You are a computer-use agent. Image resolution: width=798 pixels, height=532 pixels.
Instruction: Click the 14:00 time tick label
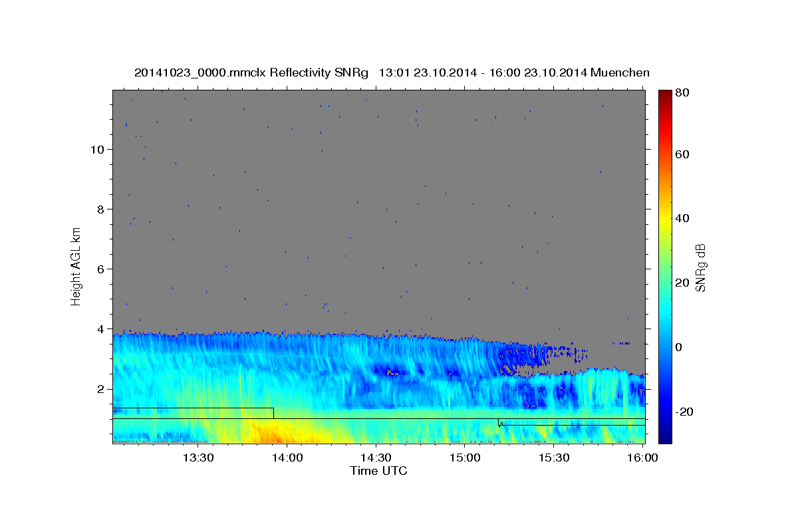(x=287, y=458)
